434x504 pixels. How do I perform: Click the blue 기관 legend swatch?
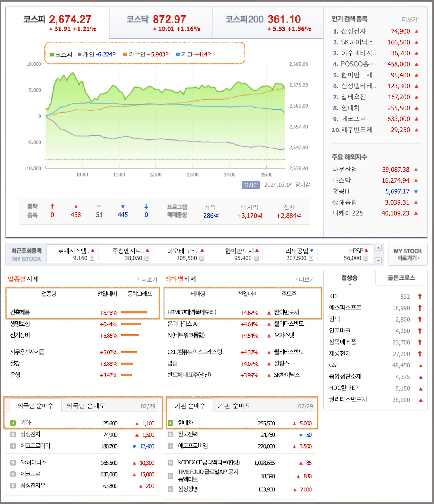click(x=178, y=54)
